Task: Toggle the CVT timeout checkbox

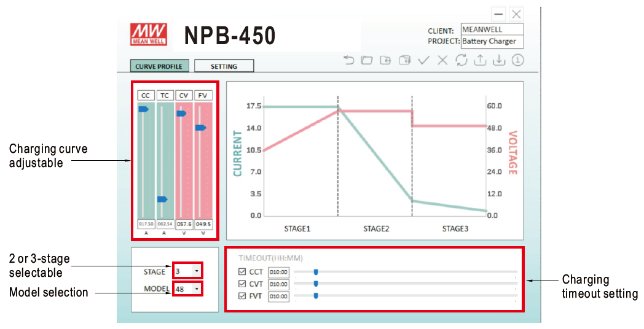Action: pyautogui.click(x=242, y=284)
